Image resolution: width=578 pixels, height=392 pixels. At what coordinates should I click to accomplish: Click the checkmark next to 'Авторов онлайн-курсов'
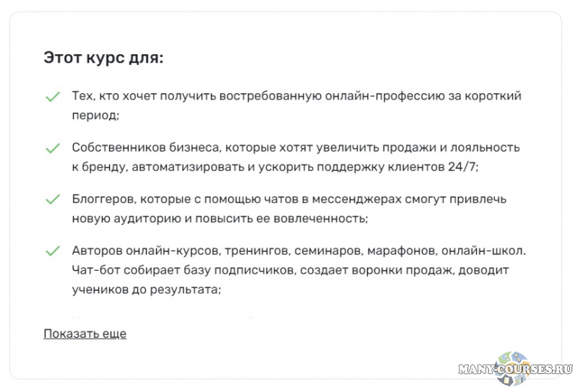pos(52,251)
